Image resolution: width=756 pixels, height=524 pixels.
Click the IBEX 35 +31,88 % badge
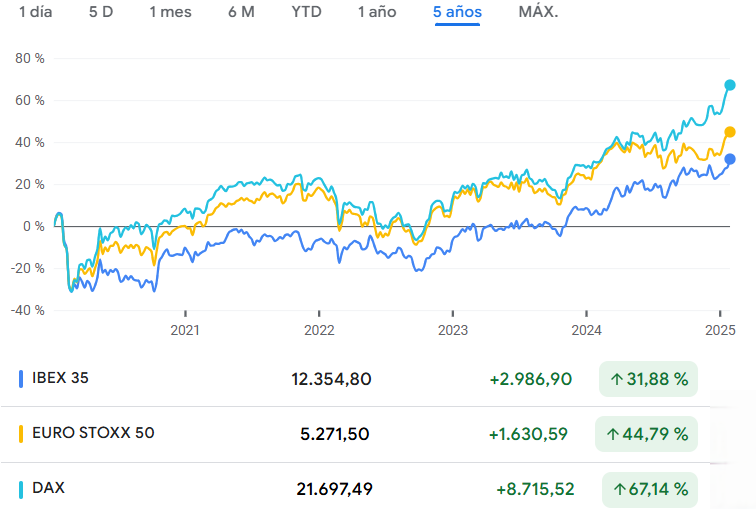(x=648, y=379)
